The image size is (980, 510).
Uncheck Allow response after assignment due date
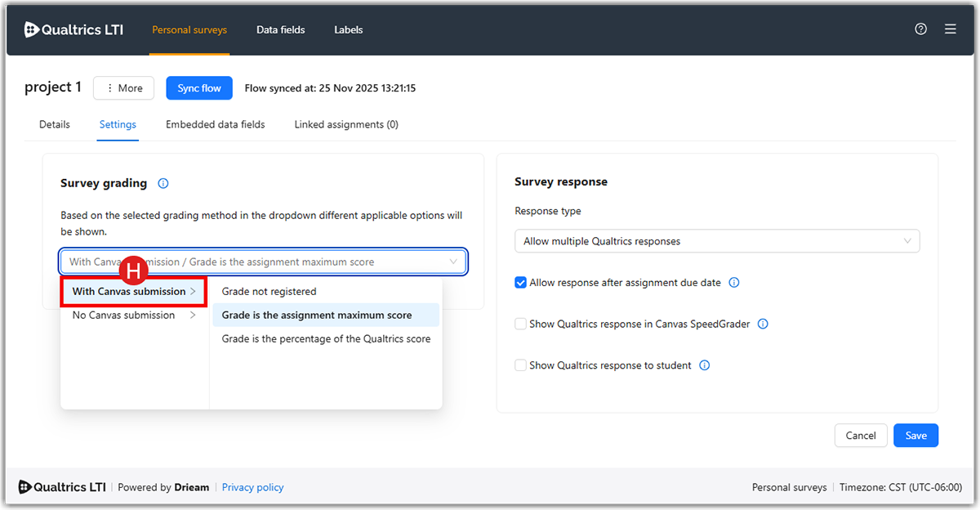tap(520, 283)
